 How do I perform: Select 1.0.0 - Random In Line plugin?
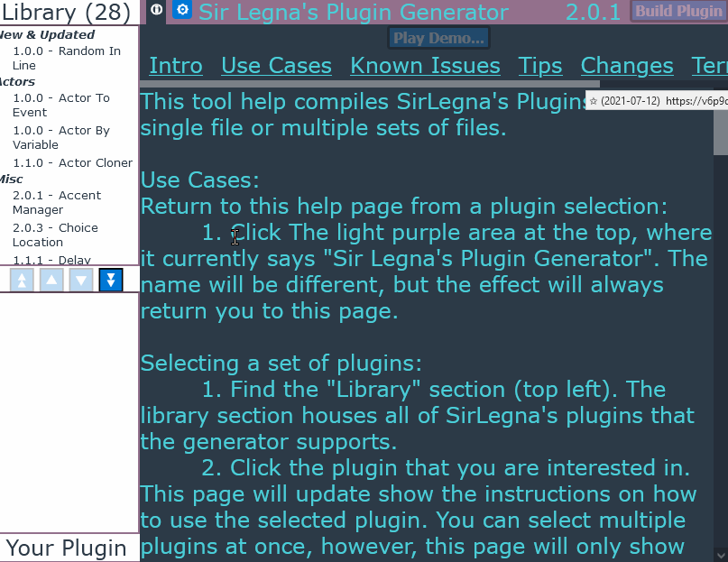click(x=67, y=58)
